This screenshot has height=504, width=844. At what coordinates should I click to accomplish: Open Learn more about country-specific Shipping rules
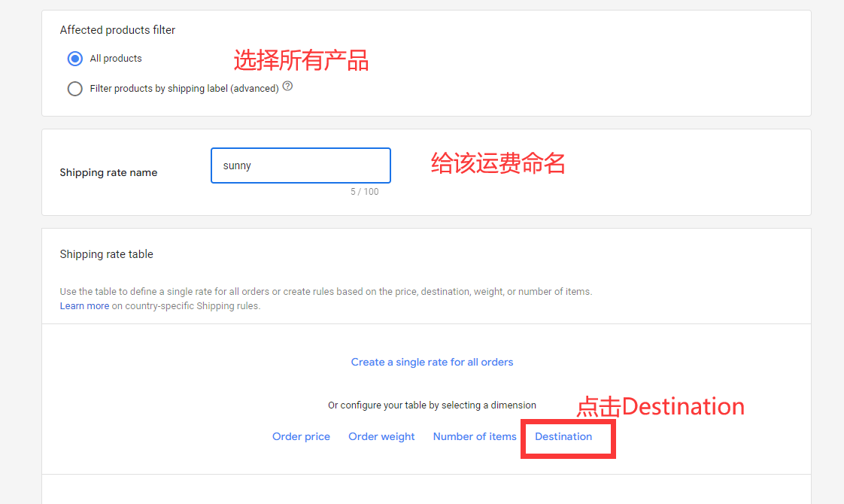[x=84, y=305]
